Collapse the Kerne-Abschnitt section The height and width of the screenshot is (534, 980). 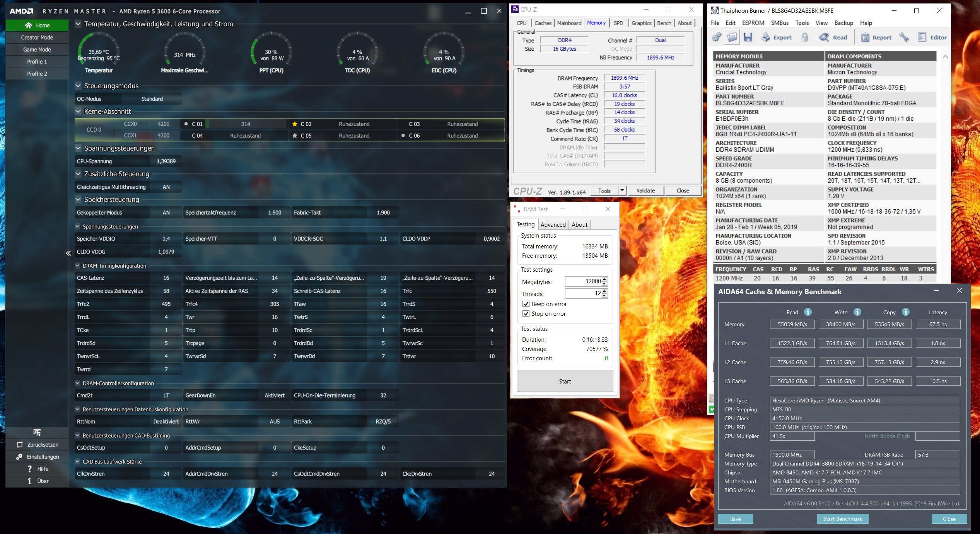78,111
